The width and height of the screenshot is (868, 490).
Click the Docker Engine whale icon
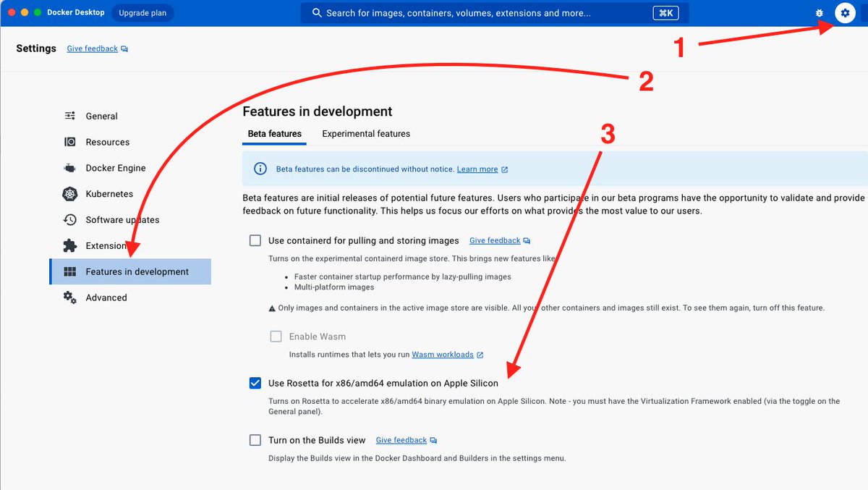click(70, 168)
